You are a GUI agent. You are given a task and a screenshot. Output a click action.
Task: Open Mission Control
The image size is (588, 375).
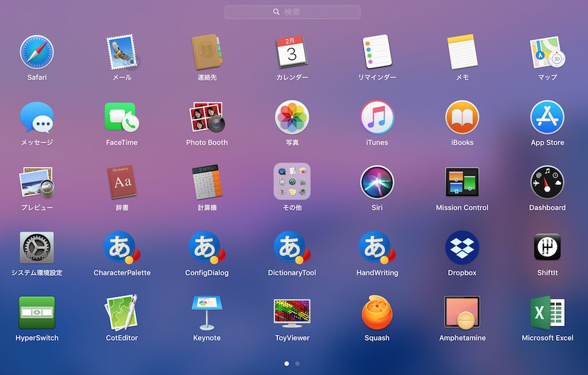462,182
